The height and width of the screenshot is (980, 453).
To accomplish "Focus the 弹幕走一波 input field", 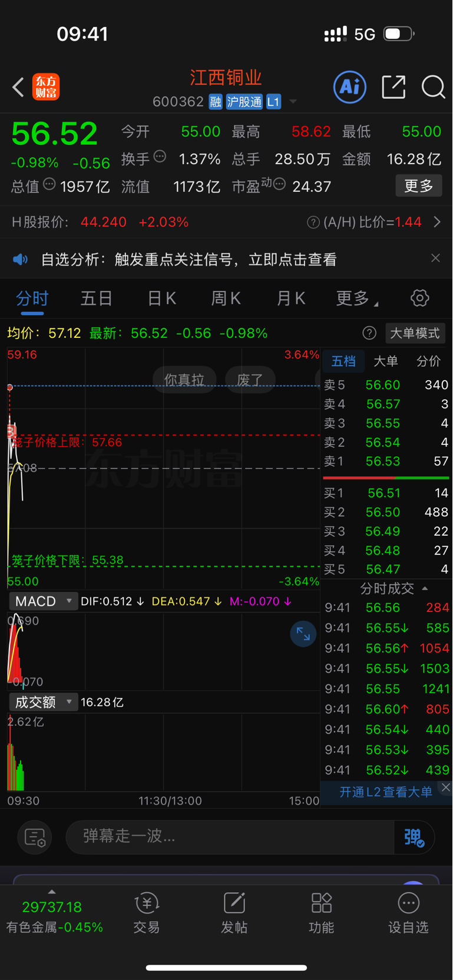I will coord(230,836).
